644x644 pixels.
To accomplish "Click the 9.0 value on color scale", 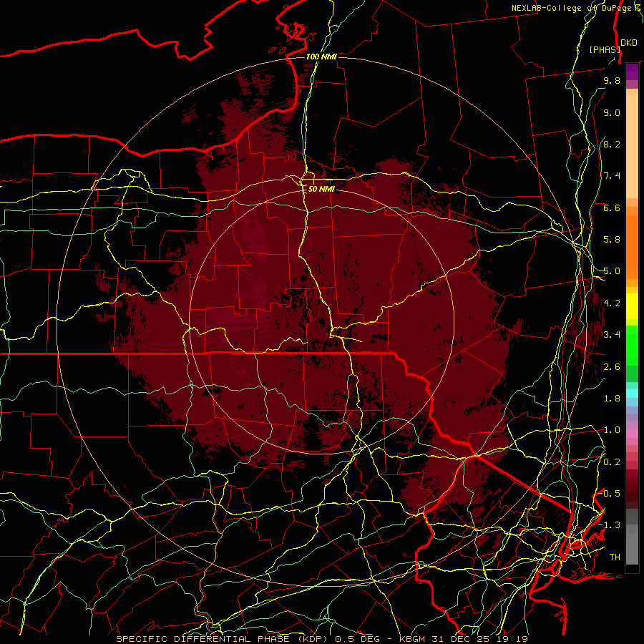I will point(612,112).
